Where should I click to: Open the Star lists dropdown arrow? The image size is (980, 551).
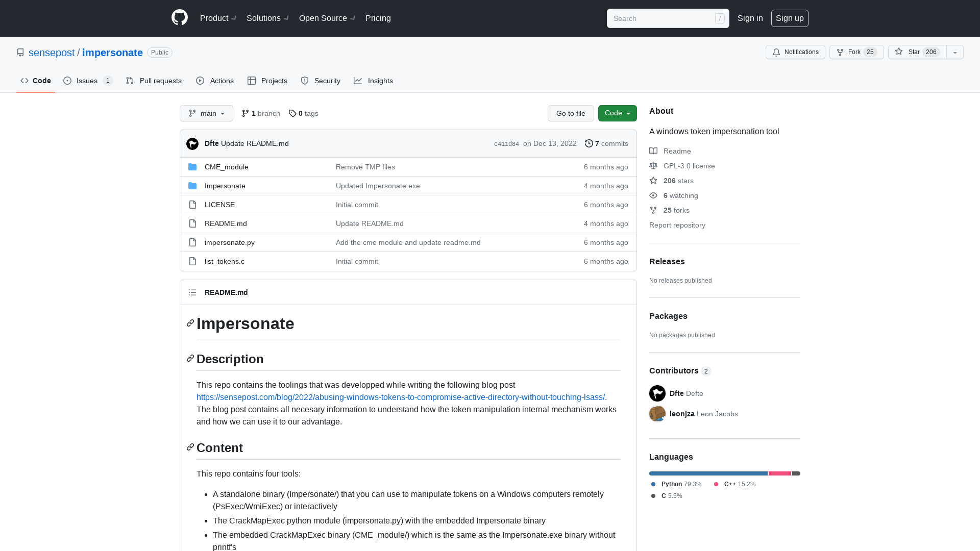[955, 52]
